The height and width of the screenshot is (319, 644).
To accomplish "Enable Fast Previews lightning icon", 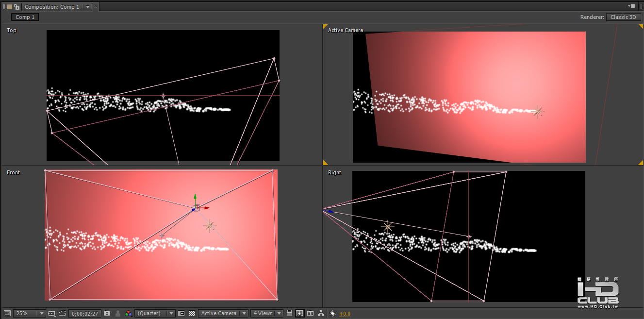I will click(299, 314).
